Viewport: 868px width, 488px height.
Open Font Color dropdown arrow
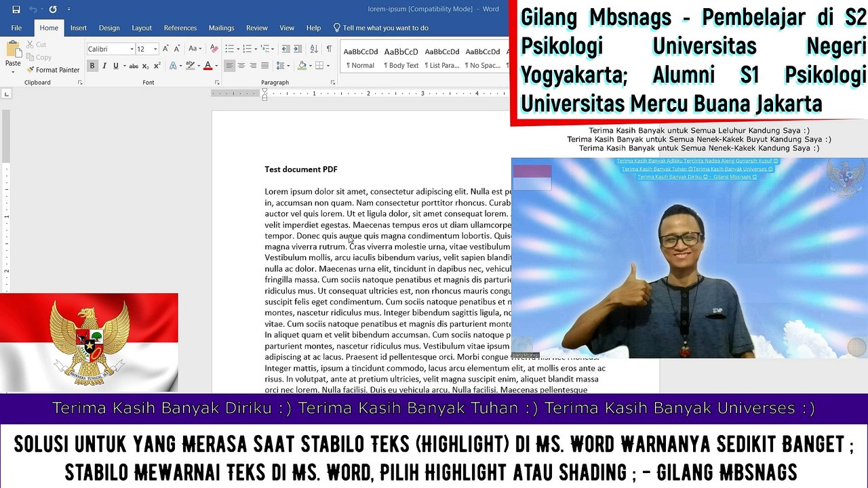click(216, 66)
